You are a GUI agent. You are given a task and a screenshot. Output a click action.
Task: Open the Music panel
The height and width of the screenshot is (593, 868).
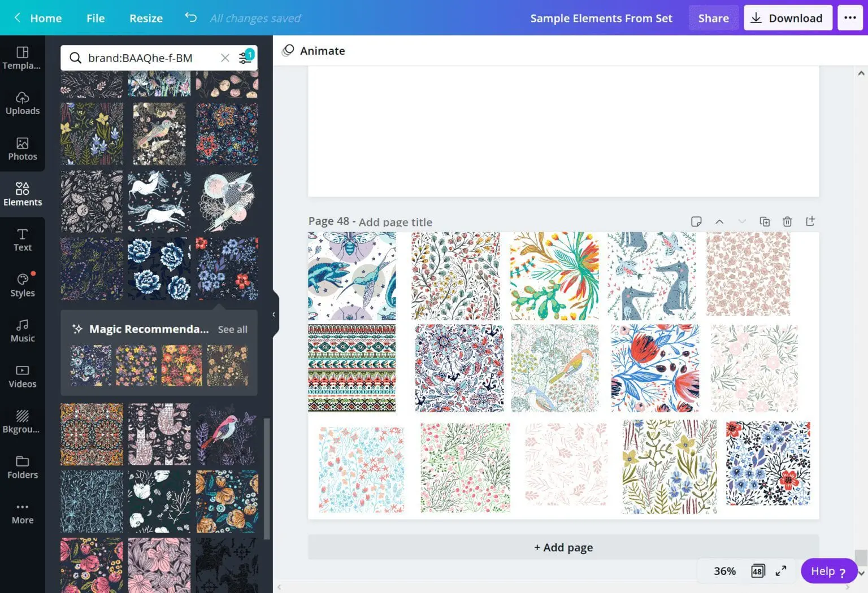(x=23, y=331)
